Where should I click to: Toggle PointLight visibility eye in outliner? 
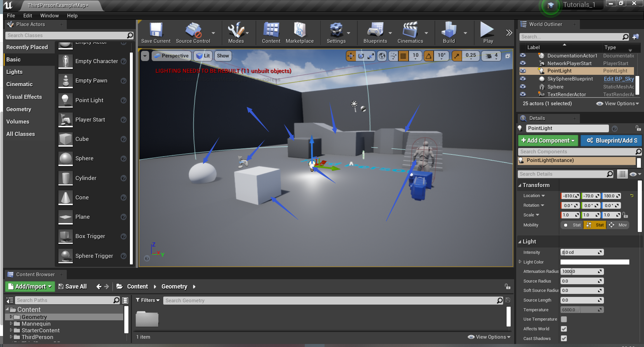(523, 71)
